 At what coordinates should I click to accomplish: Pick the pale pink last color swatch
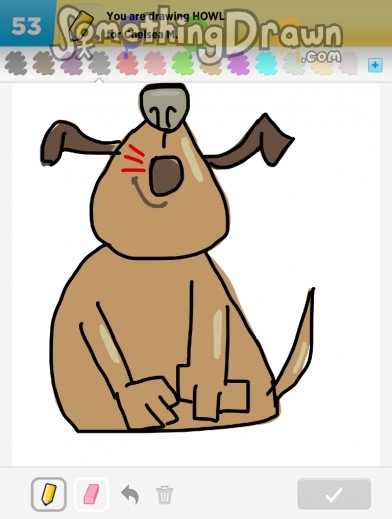[348, 63]
